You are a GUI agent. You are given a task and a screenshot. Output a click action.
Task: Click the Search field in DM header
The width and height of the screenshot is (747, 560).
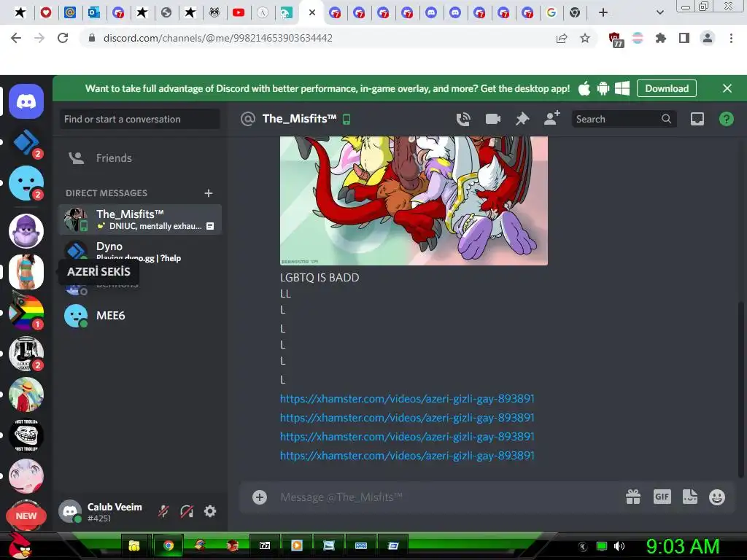(x=624, y=119)
